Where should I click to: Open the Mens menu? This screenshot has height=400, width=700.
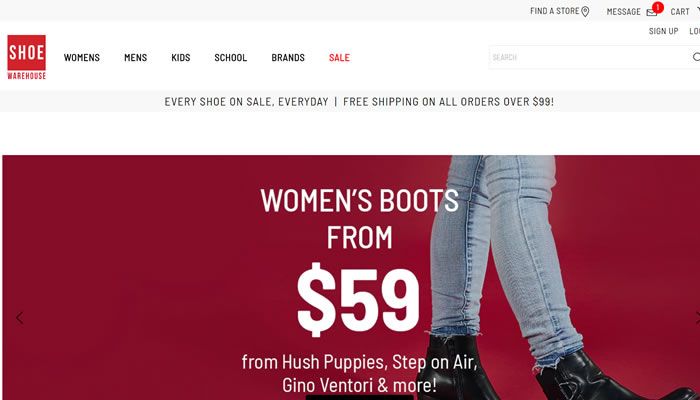136,58
